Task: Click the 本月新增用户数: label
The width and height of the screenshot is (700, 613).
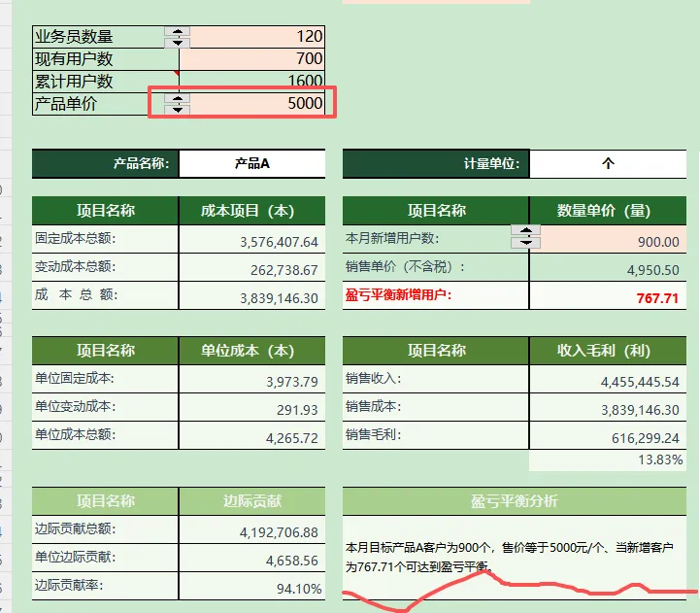Action: [x=392, y=238]
